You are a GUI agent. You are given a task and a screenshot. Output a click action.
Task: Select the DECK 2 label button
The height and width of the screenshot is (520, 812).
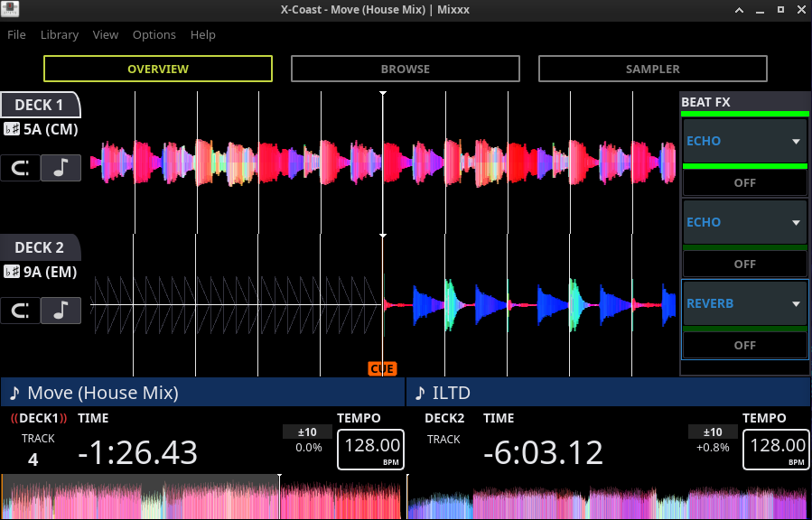point(40,247)
